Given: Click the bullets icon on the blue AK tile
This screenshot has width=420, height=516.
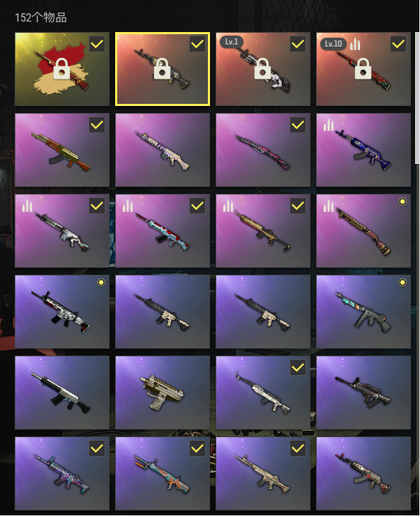Looking at the screenshot, I should coord(329,126).
